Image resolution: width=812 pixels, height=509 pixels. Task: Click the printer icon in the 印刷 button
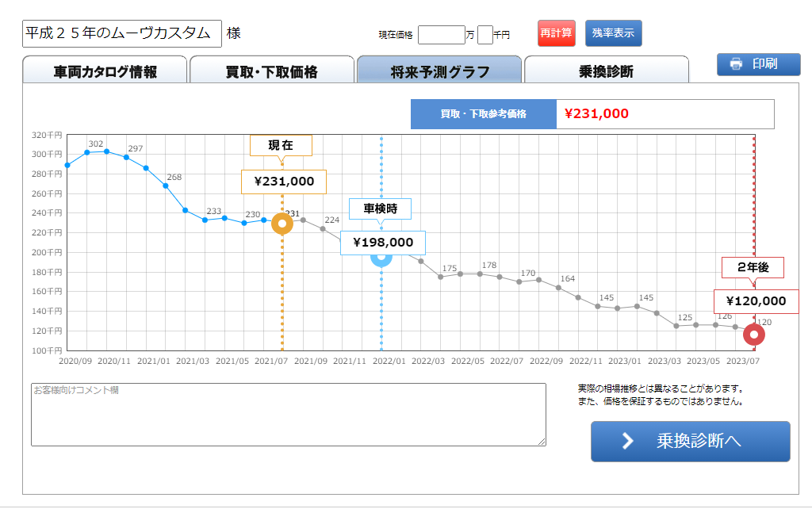736,64
